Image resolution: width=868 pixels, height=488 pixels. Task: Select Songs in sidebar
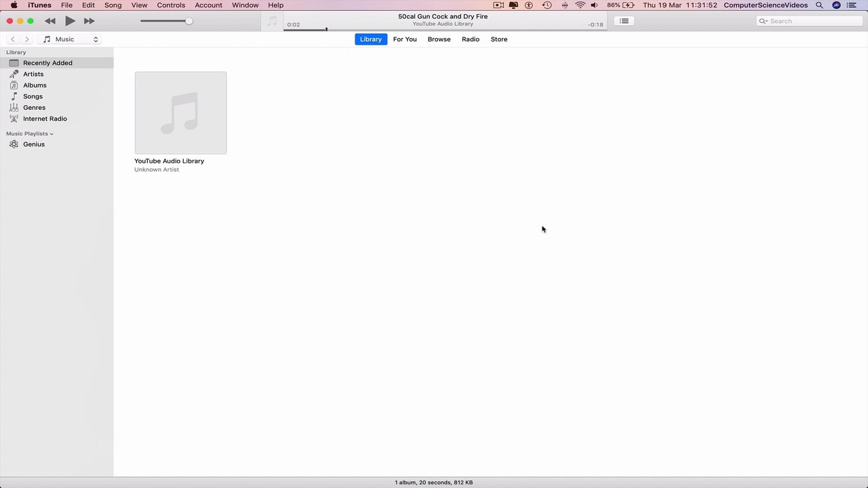57,96
